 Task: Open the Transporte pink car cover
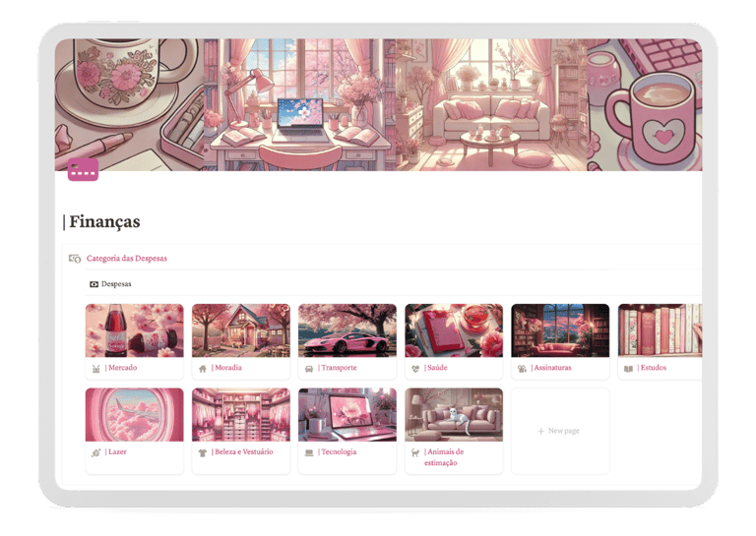(x=347, y=330)
